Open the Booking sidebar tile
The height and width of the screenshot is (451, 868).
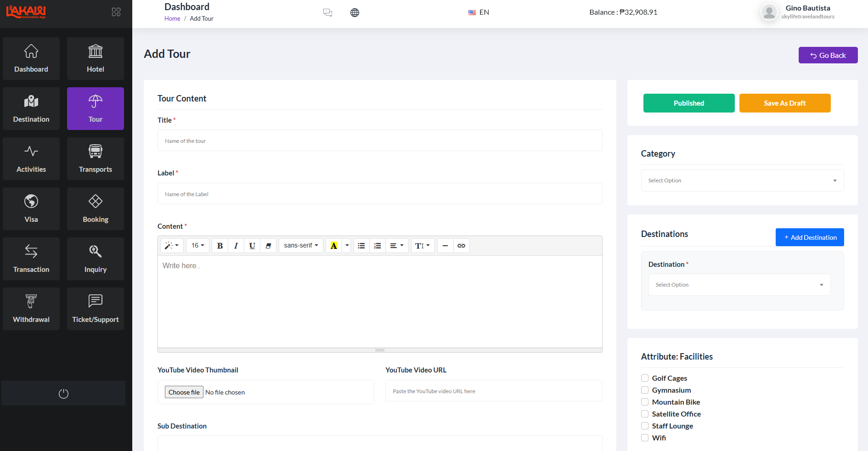tap(96, 209)
